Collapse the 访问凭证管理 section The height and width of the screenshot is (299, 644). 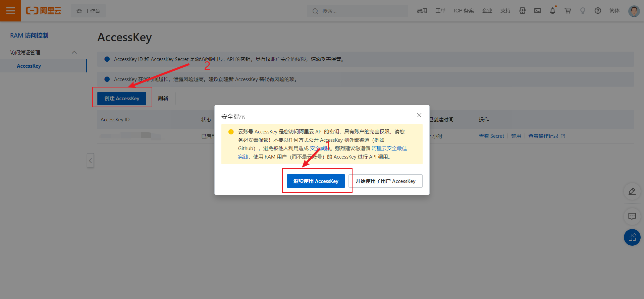(74, 52)
